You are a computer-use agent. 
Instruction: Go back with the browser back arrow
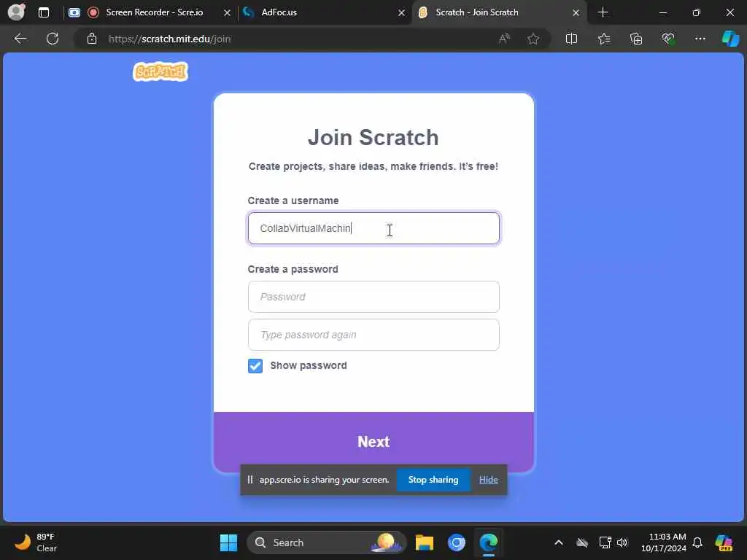point(20,39)
